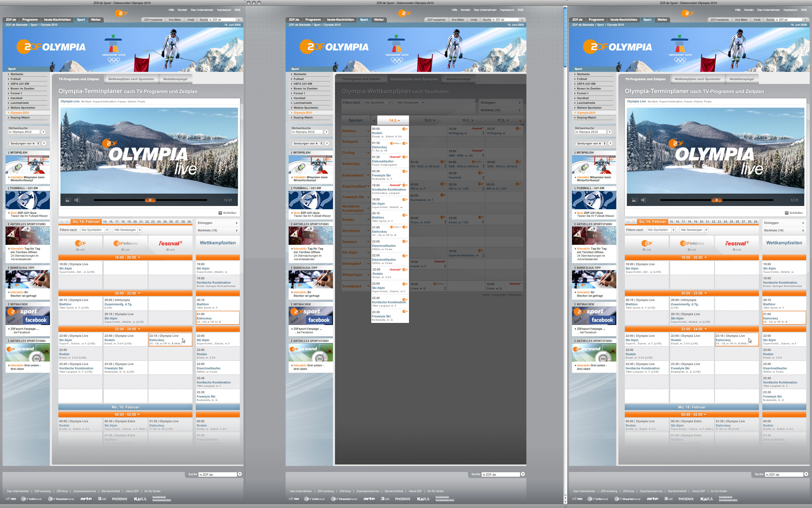This screenshot has width=812, height=508.
Task: Click Einloggen in left window
Action: (x=217, y=223)
